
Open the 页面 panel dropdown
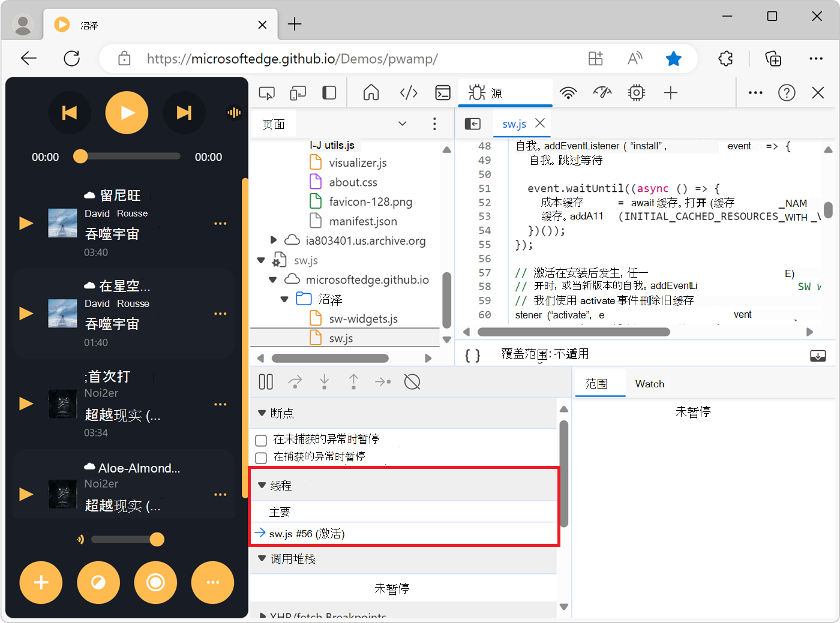click(403, 124)
